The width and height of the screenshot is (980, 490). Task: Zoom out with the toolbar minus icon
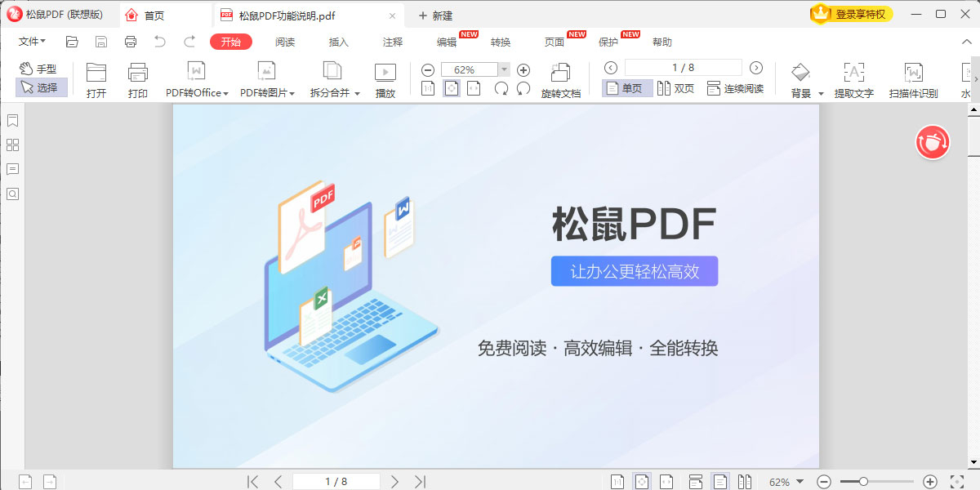pos(428,70)
